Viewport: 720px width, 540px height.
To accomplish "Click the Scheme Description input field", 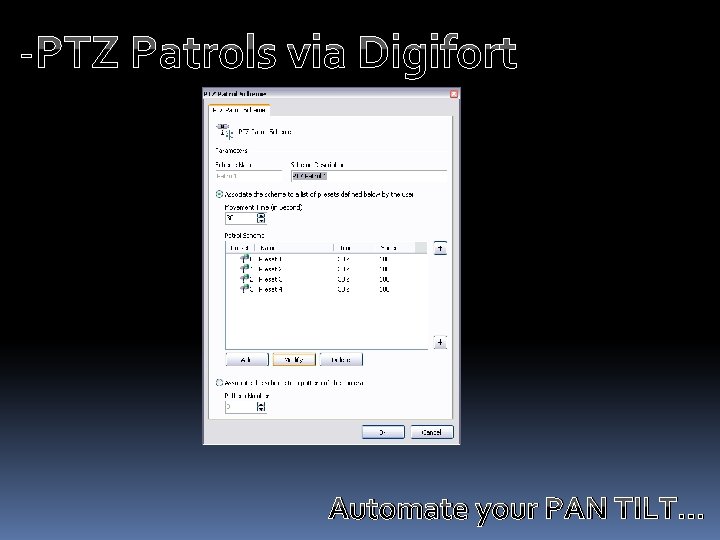I will [368, 176].
